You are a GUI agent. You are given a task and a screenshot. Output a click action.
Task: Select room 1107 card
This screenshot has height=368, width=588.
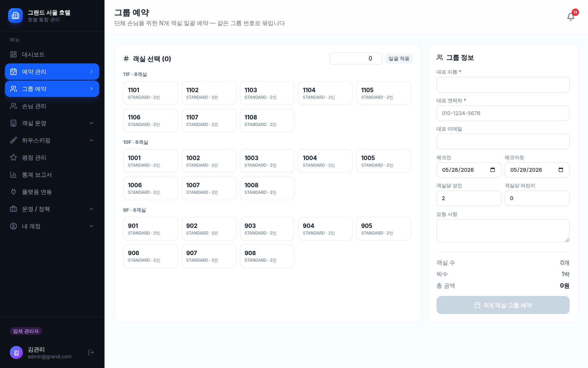click(x=209, y=120)
